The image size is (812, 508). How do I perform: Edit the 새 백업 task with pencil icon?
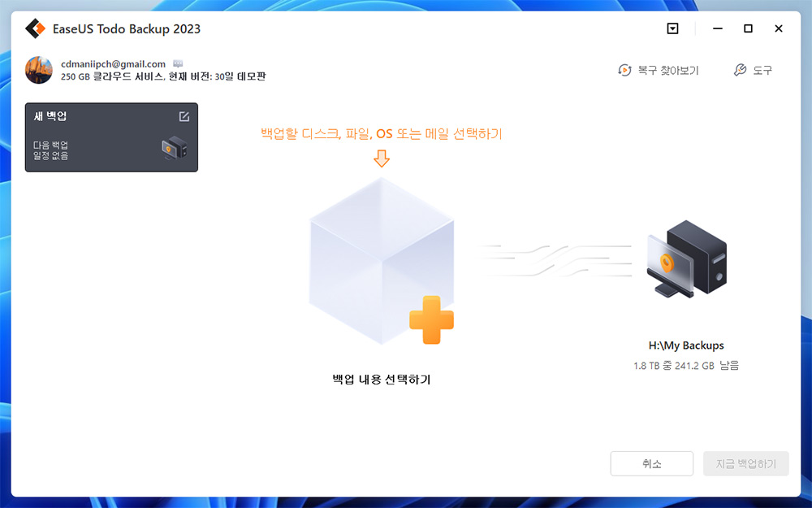184,116
